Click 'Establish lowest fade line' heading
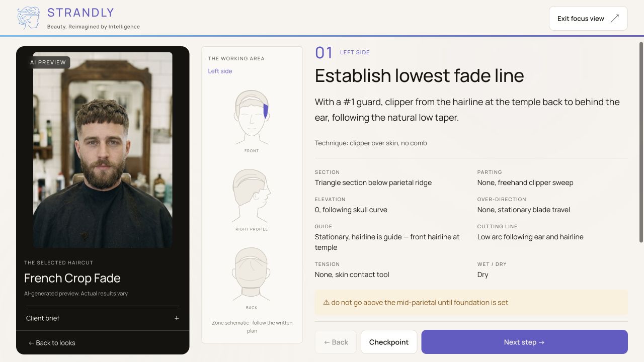This screenshot has height=362, width=644. 419,75
